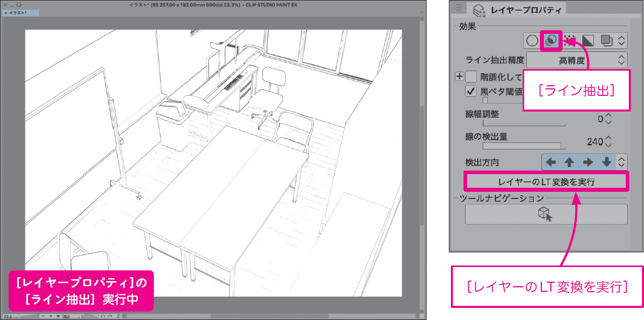Click the 線の検出量 value stepper arrows
Viewport: 644px width, 320px height.
pos(609,142)
